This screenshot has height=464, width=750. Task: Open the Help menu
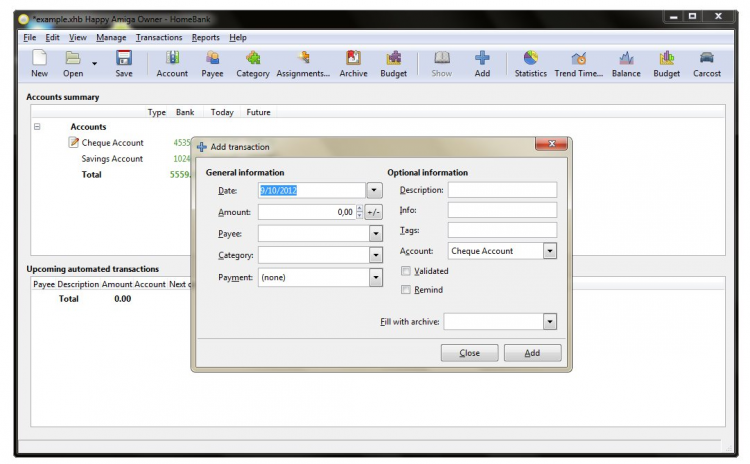(238, 37)
